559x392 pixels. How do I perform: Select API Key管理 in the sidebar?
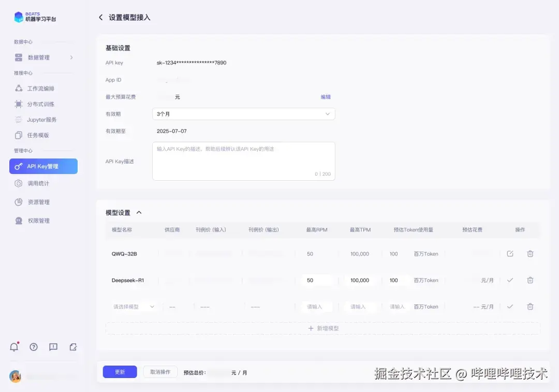tap(41, 166)
